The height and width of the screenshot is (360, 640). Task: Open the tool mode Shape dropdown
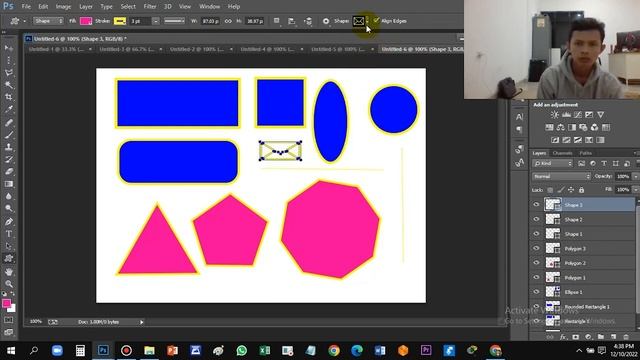click(48, 21)
